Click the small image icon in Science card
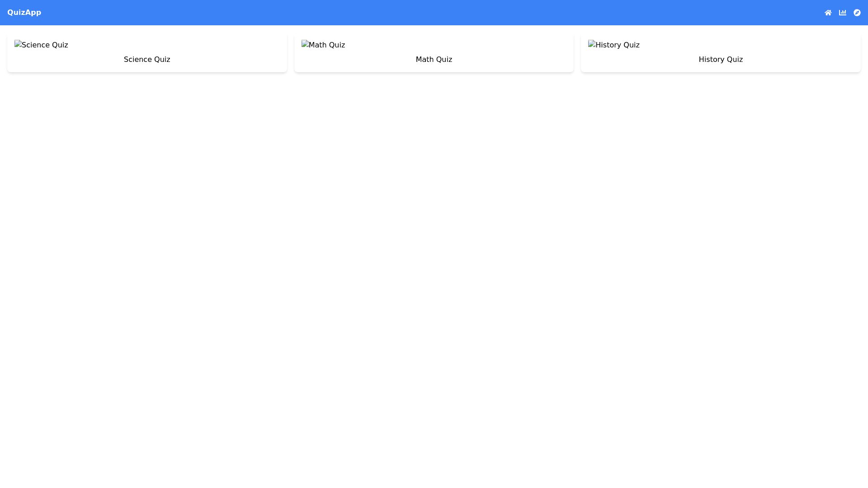Image resolution: width=868 pixels, height=488 pixels. pyautogui.click(x=18, y=44)
